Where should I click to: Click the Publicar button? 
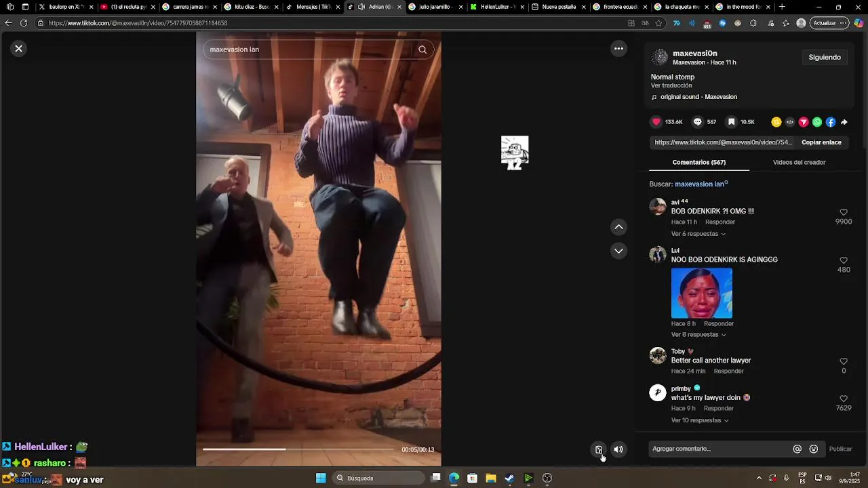(x=840, y=449)
